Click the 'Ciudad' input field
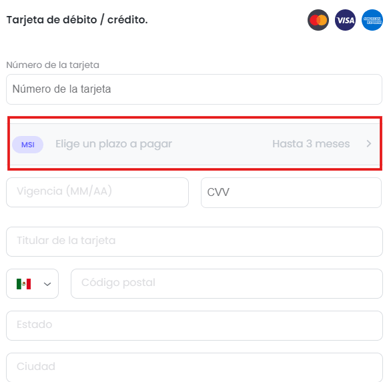This screenshot has width=387, height=382. coord(194,367)
